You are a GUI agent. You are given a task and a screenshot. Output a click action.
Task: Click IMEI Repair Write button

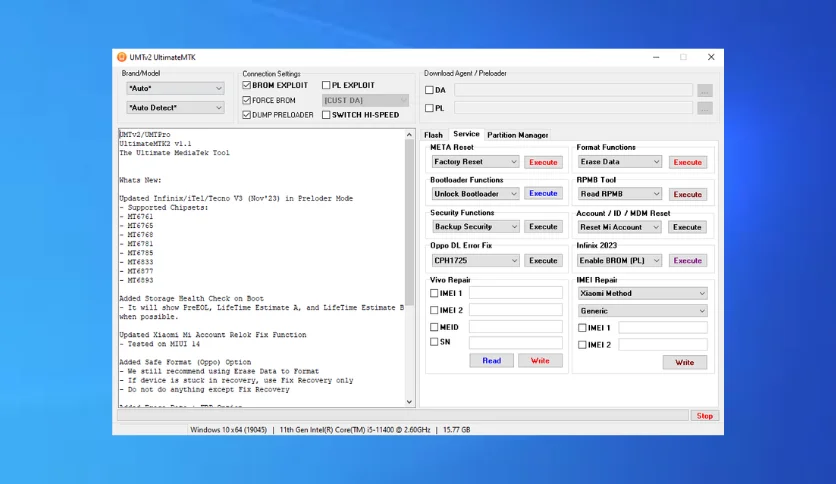click(x=685, y=362)
